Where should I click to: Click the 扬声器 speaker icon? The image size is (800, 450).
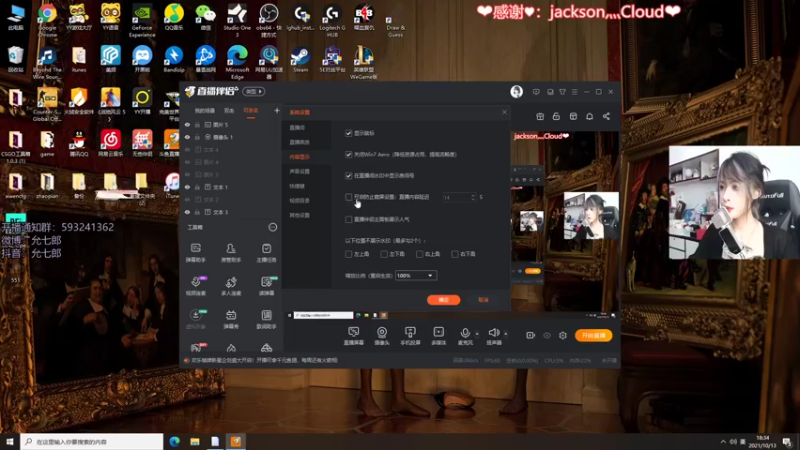pyautogui.click(x=493, y=333)
